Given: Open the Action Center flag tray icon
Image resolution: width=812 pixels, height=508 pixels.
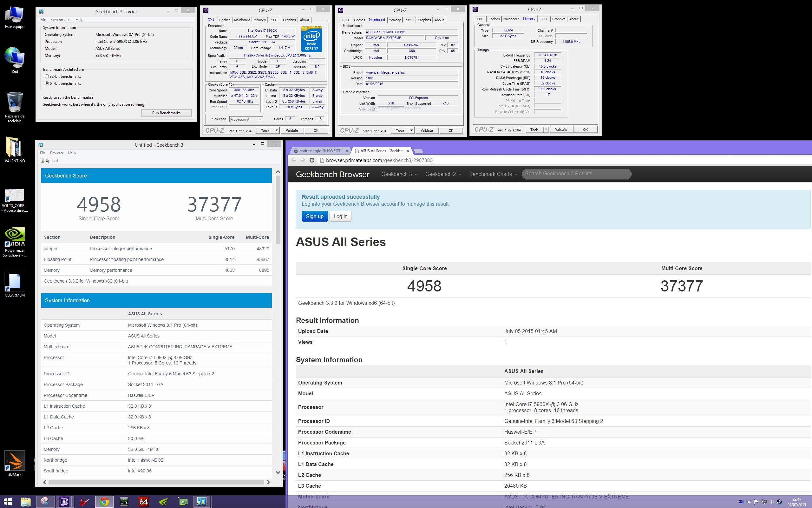Looking at the screenshot, I should tap(756, 502).
